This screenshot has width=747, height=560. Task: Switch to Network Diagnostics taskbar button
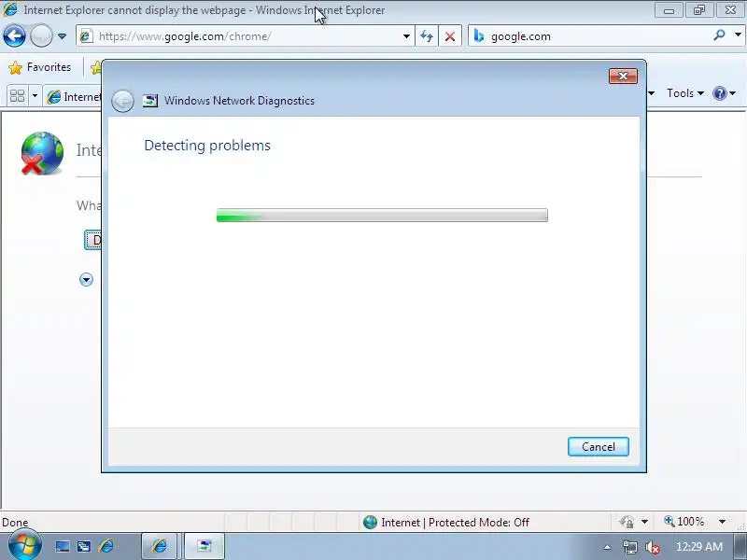coord(204,546)
